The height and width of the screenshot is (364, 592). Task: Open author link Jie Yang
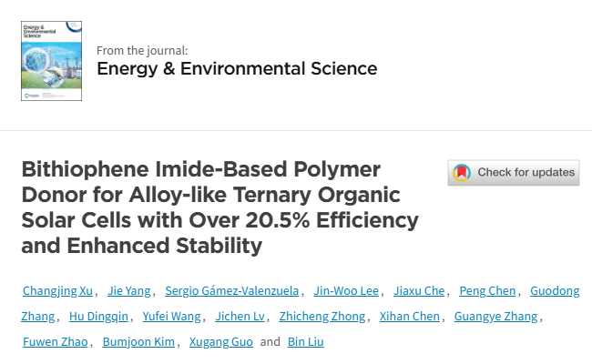[129, 291]
